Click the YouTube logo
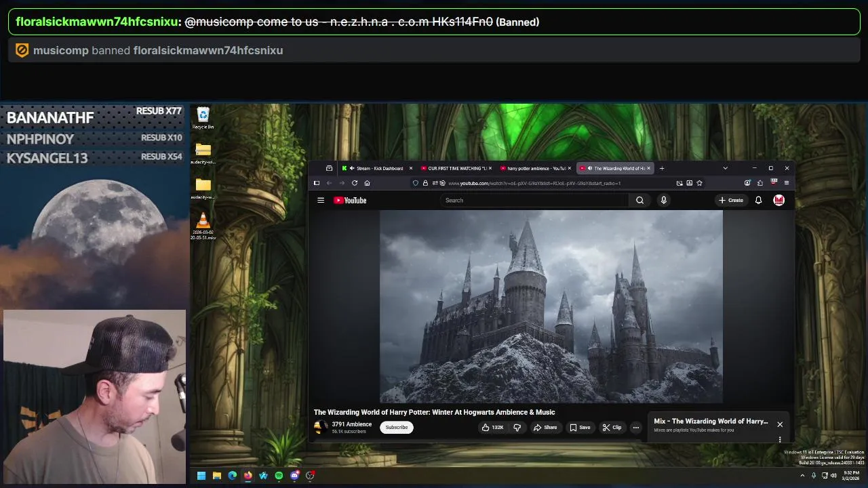This screenshot has width=868, height=488. click(x=350, y=200)
